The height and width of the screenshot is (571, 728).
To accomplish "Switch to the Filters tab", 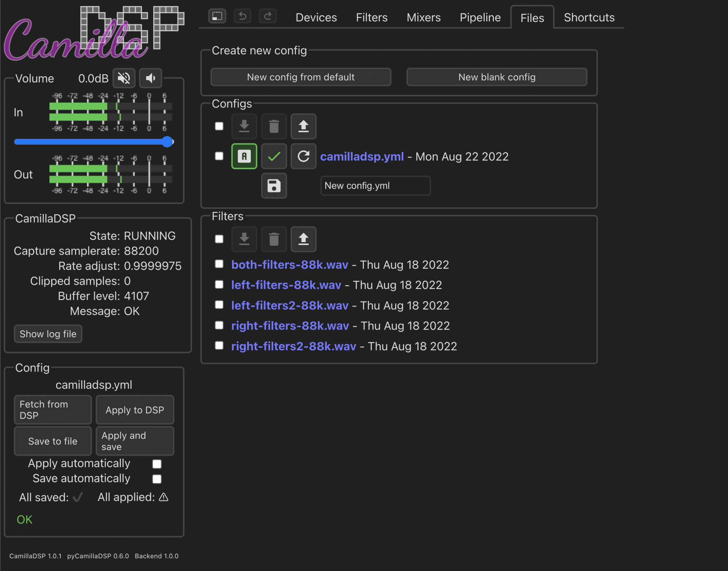I will [x=372, y=17].
